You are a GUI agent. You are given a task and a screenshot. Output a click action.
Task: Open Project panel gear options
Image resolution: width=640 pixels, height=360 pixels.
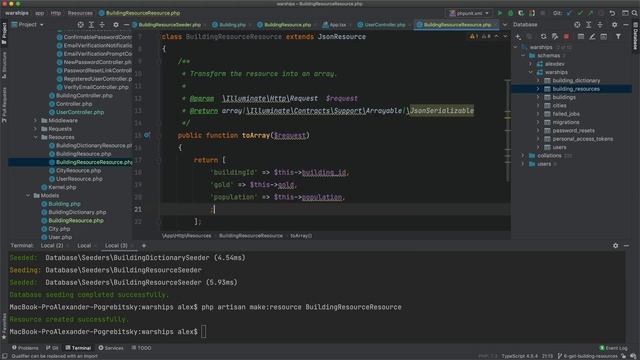[116, 25]
